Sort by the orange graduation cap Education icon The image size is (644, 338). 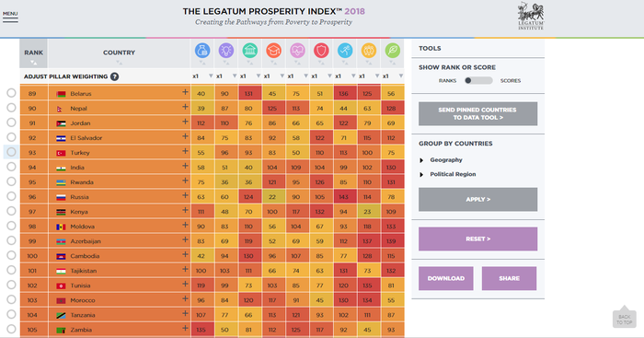(x=273, y=51)
